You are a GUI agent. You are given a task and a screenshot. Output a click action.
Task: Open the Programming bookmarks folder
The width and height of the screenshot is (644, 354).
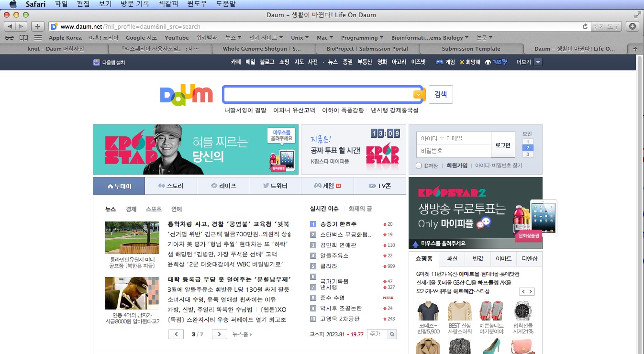click(362, 37)
